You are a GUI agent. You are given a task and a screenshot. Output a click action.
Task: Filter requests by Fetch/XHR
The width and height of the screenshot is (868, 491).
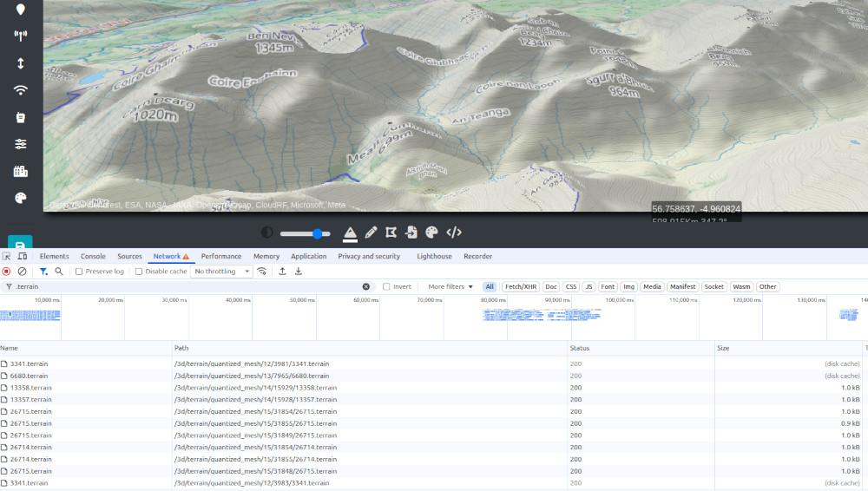[x=521, y=286]
